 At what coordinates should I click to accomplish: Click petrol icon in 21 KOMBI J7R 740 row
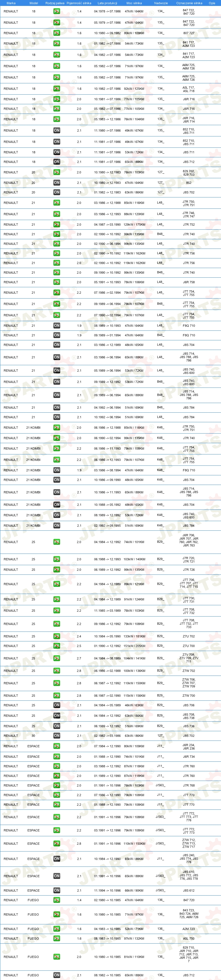click(x=57, y=438)
